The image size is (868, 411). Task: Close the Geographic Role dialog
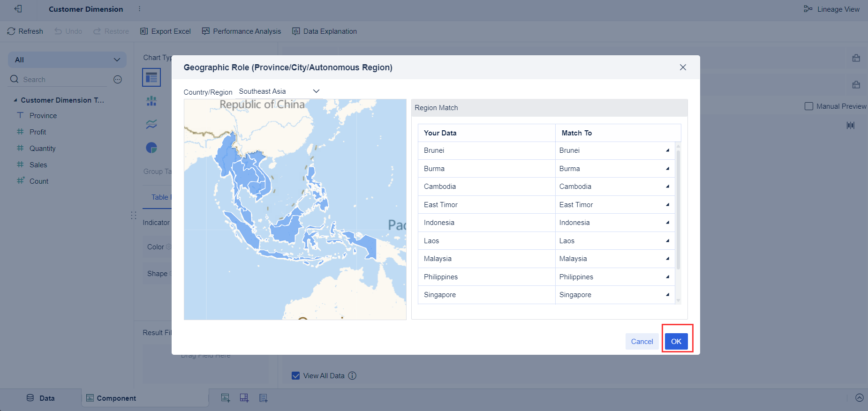click(683, 67)
